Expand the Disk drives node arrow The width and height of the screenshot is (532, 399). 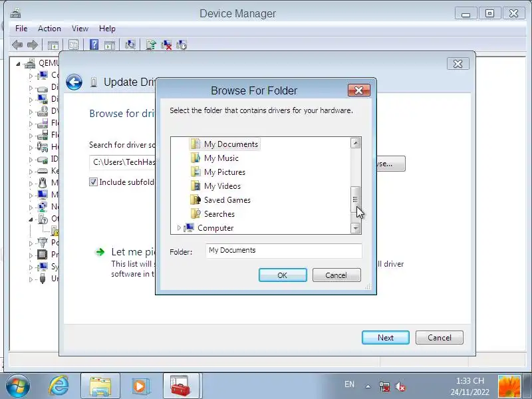[31, 88]
